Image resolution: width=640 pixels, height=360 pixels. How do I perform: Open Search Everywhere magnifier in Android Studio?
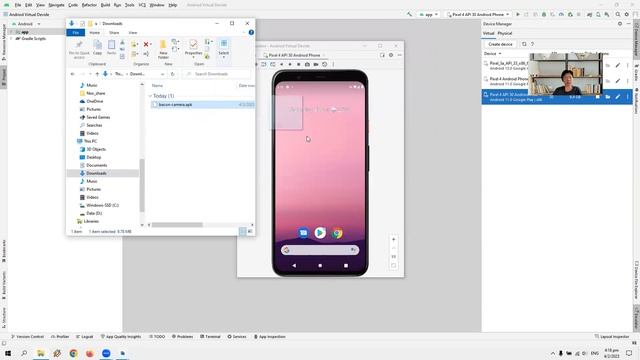coord(618,14)
